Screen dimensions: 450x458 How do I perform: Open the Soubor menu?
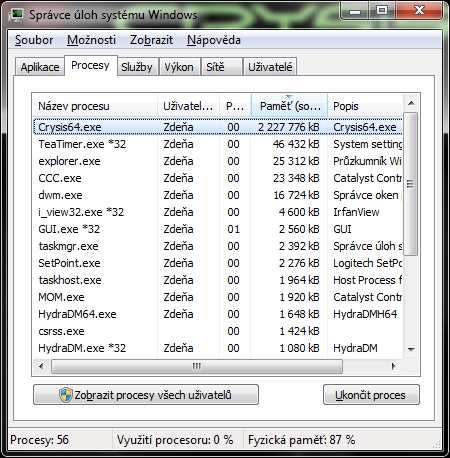pos(34,40)
